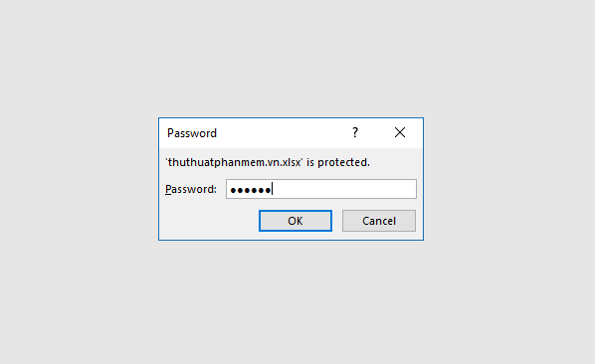Click the 'thuthuatphanmem.vn.xlsx' is protected message
The width and height of the screenshot is (595, 364).
click(x=268, y=162)
